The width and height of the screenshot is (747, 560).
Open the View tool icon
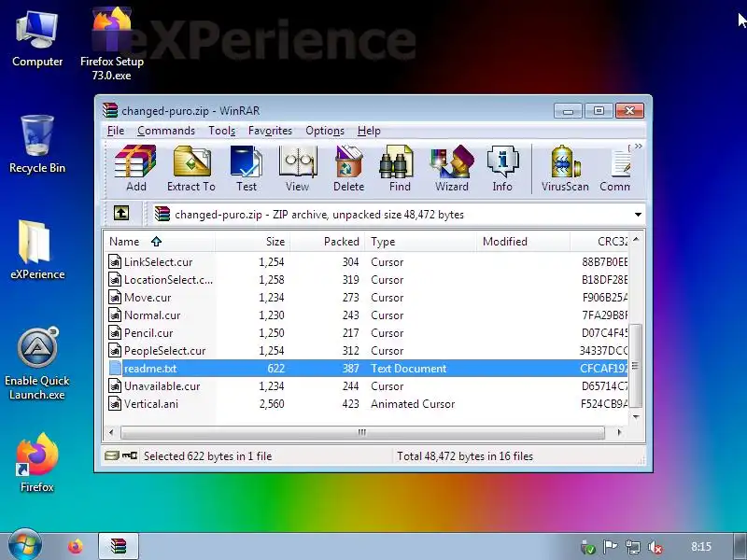[x=297, y=169]
